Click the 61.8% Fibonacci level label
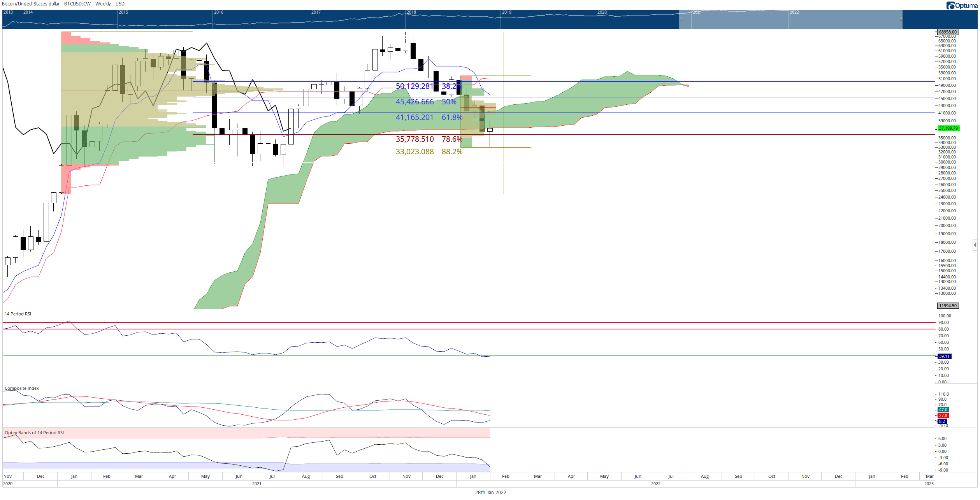The image size is (980, 500). pyautogui.click(x=452, y=117)
